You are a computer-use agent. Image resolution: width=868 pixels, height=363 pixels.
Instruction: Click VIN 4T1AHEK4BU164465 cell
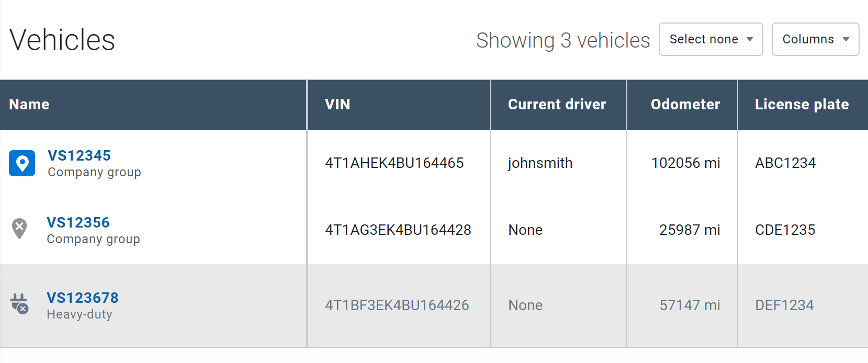pos(394,163)
